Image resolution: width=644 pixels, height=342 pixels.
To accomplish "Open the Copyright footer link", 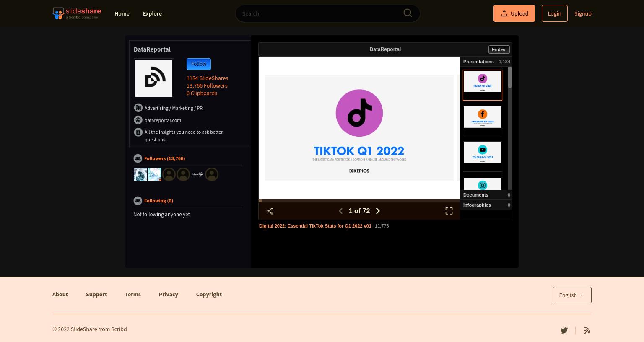I will coord(209,294).
